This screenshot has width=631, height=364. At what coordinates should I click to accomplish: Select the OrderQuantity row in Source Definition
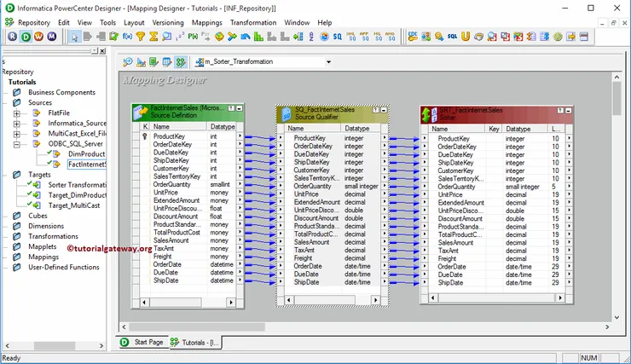pyautogui.click(x=188, y=184)
